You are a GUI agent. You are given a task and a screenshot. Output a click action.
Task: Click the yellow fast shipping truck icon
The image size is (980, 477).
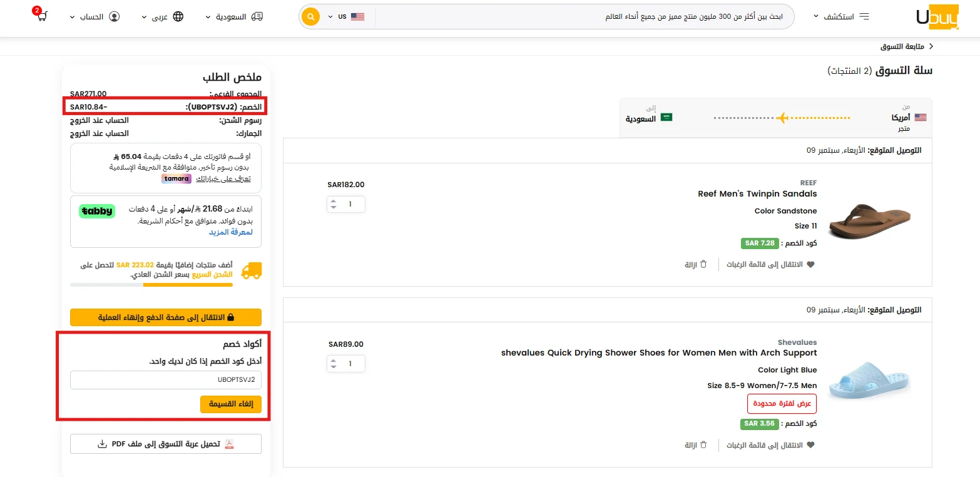click(251, 270)
